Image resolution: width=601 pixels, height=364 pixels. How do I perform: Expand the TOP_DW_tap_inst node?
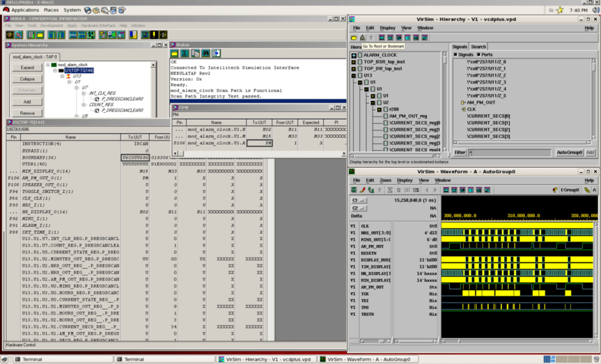[x=353, y=69]
